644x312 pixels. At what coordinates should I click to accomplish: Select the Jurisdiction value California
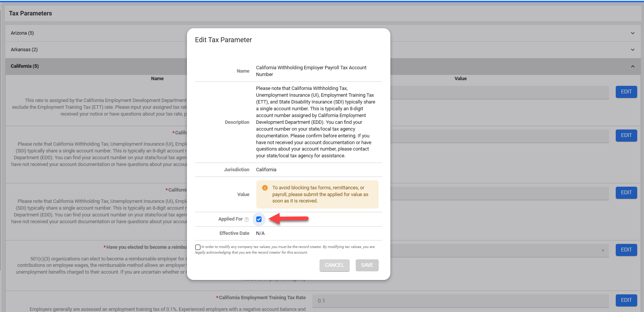[266, 170]
